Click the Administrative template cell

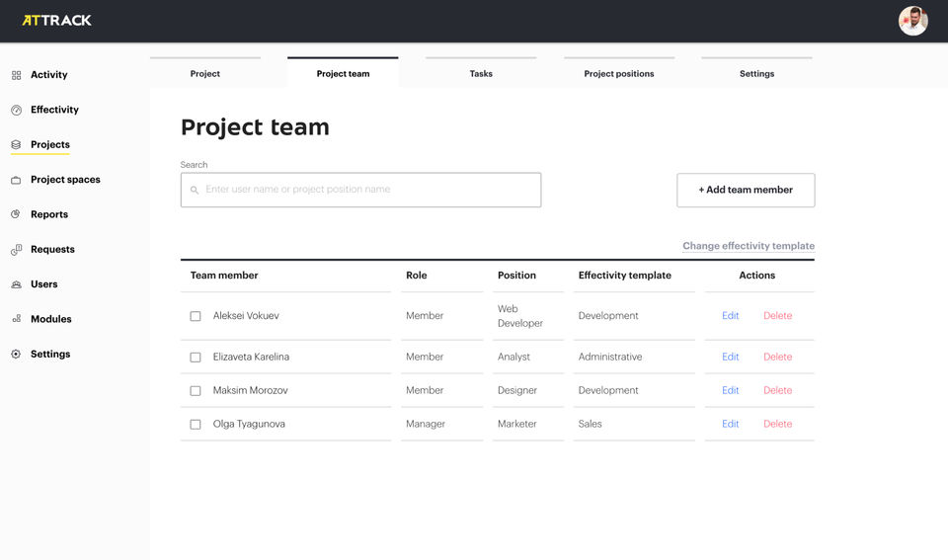tap(610, 357)
